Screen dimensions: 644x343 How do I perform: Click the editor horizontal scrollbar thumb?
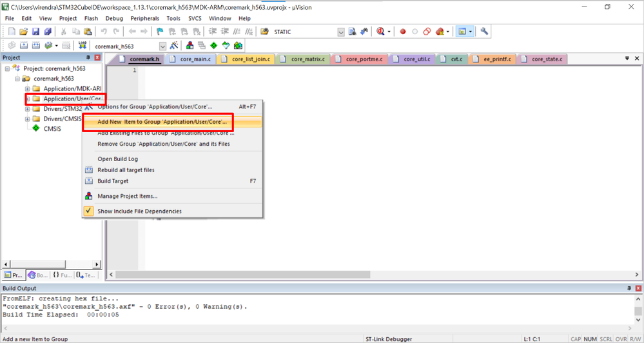point(243,275)
